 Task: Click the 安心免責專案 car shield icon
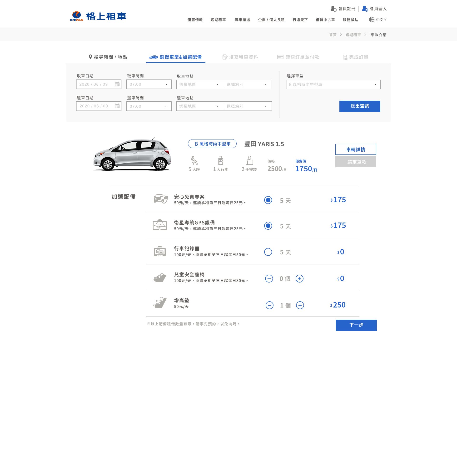click(160, 199)
